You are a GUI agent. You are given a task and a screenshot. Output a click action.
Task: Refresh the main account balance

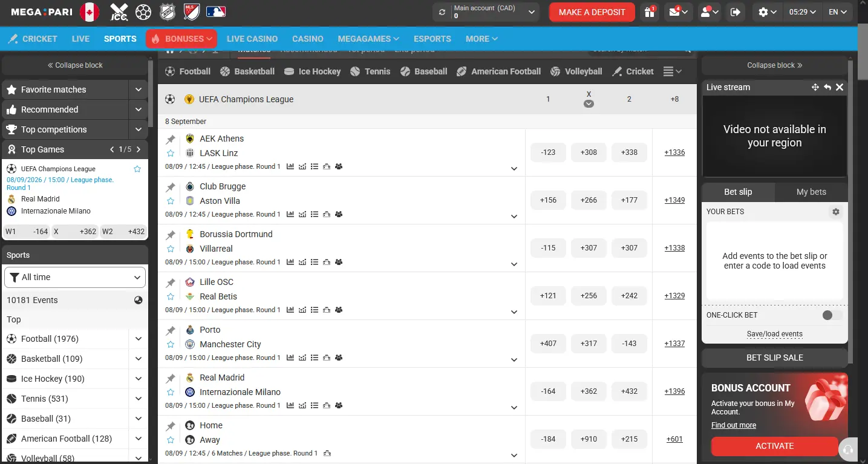442,12
